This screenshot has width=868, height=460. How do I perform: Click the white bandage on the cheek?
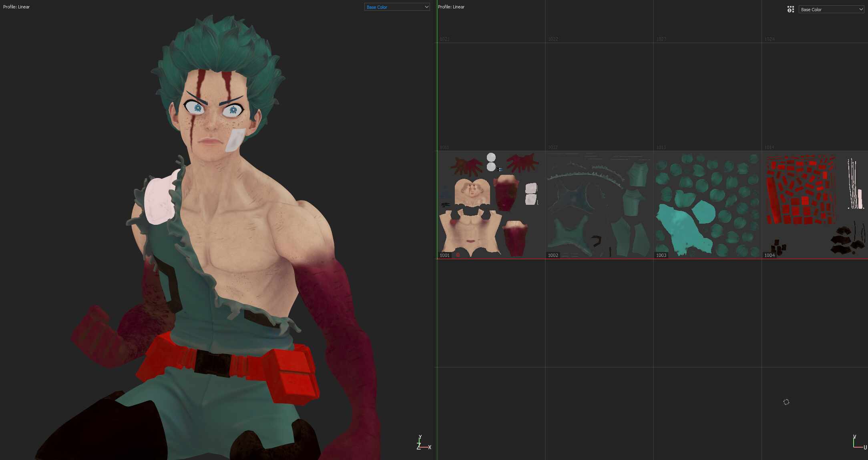(235, 140)
